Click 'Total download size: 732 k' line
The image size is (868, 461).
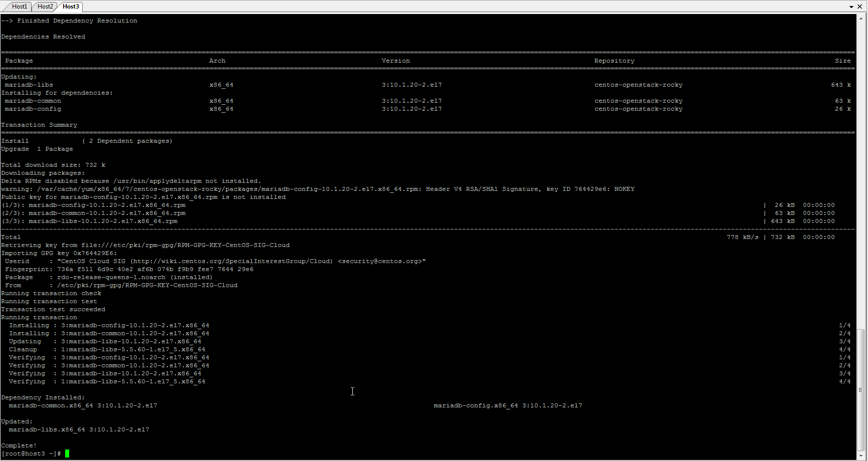coord(53,165)
